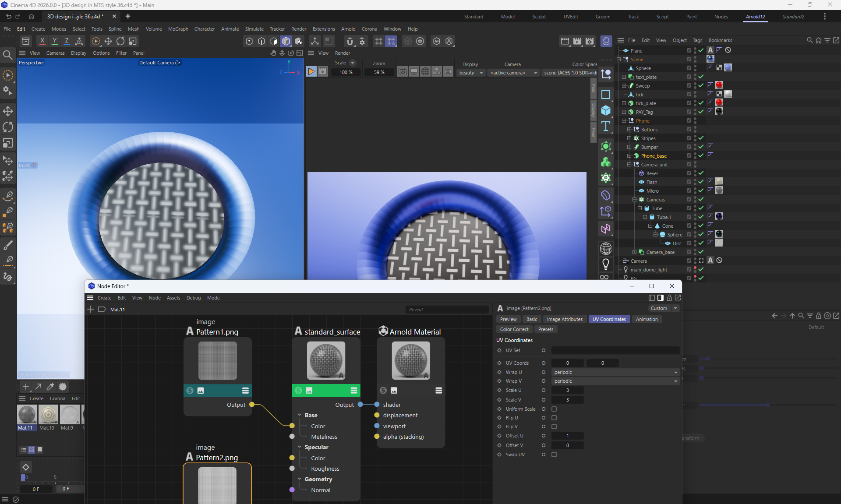Click the Cube primitive icon
Image resolution: width=841 pixels, height=504 pixels.
[606, 110]
